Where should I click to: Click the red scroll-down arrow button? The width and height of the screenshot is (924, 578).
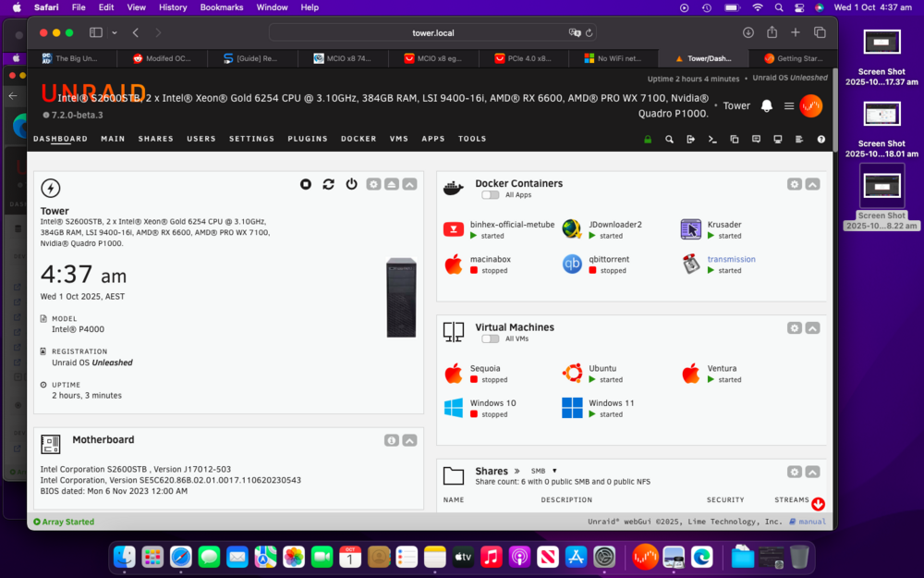coord(818,504)
